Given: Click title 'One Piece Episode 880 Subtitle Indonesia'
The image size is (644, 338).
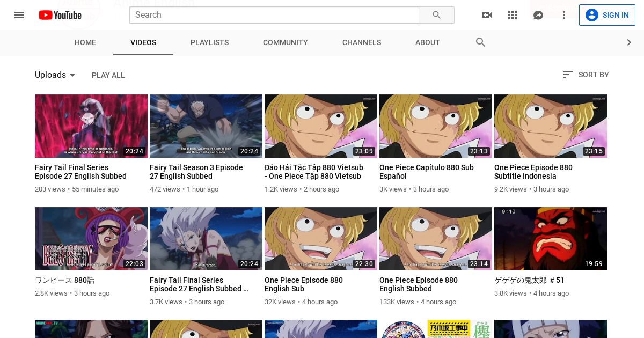Looking at the screenshot, I should (533, 172).
